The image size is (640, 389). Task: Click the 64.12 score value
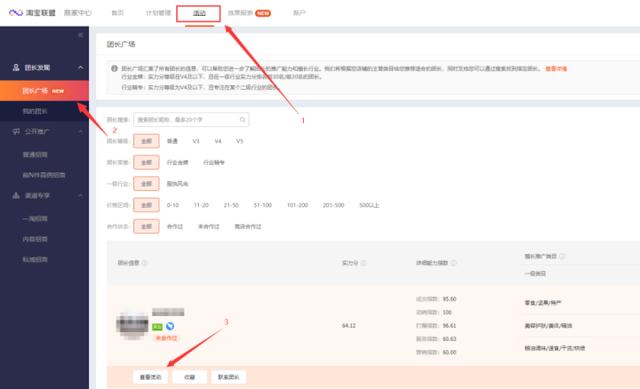[349, 326]
